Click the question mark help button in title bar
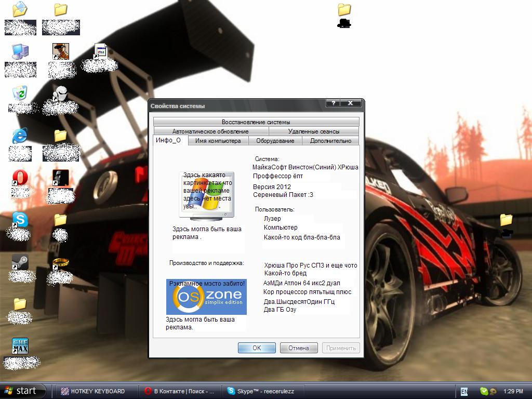 (333, 103)
